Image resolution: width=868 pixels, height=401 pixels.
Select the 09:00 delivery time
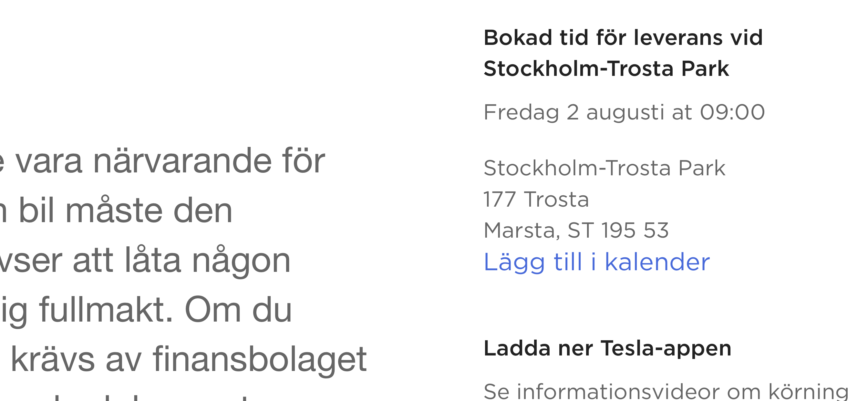pos(733,112)
